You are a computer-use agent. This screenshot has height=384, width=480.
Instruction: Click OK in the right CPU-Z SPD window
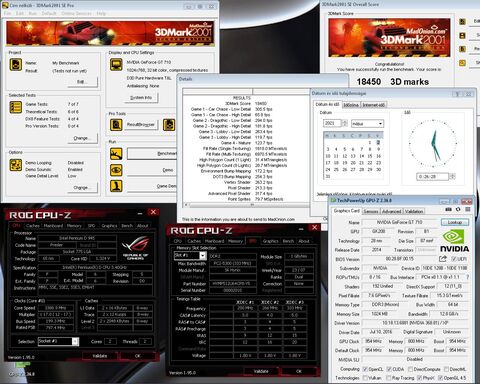[299, 371]
